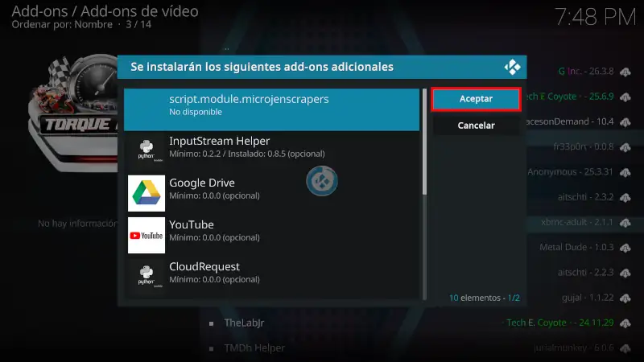Click the Cancelar button

(476, 125)
